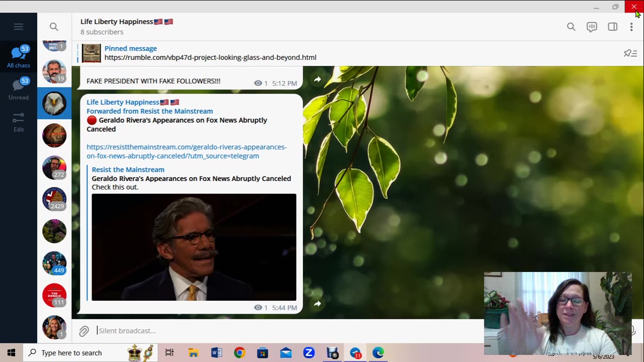Image resolution: width=644 pixels, height=362 pixels.
Task: Open File Explorer from the taskbar
Action: [x=193, y=353]
